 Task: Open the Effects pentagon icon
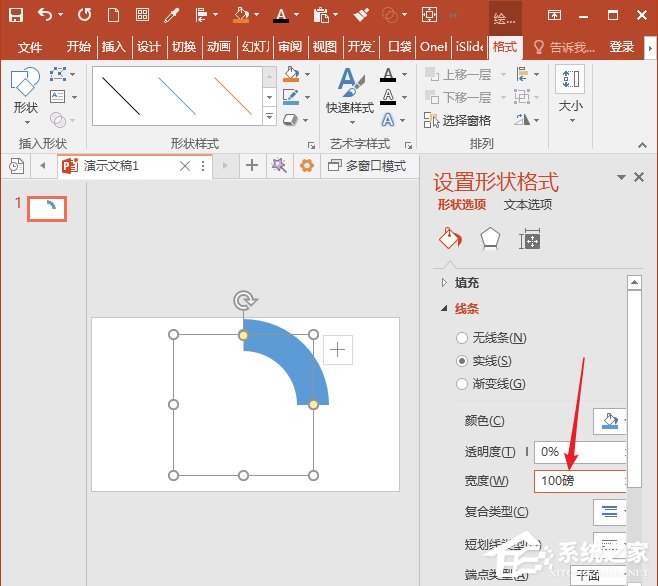[490, 238]
